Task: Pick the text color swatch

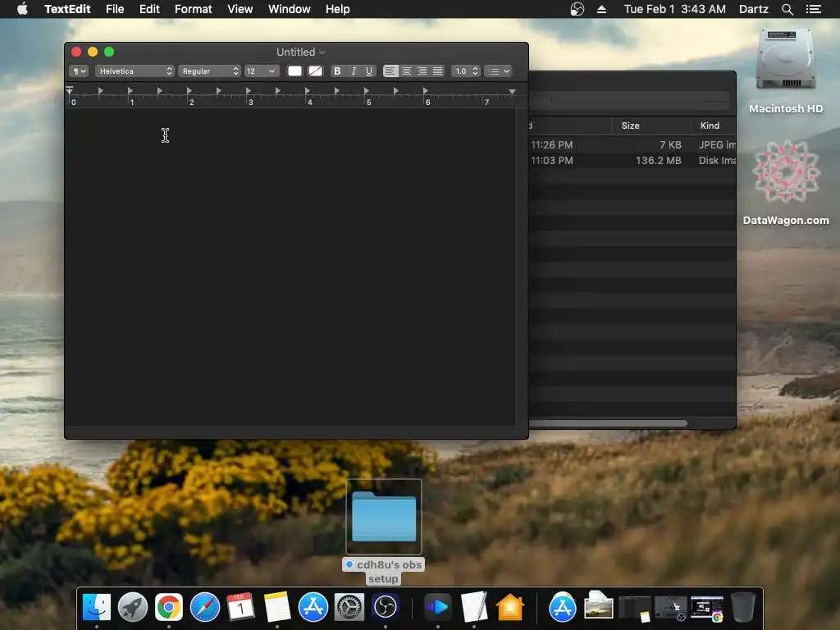Action: (x=294, y=71)
